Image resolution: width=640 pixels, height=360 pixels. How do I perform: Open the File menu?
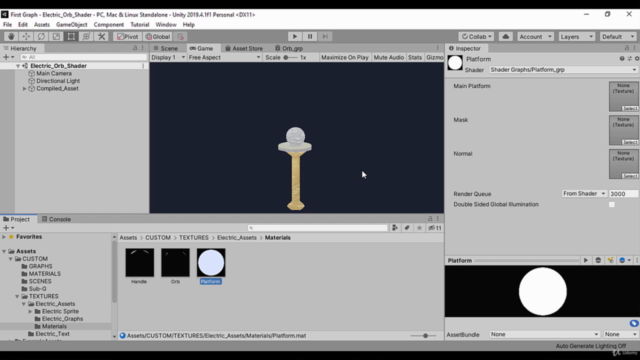(x=7, y=25)
